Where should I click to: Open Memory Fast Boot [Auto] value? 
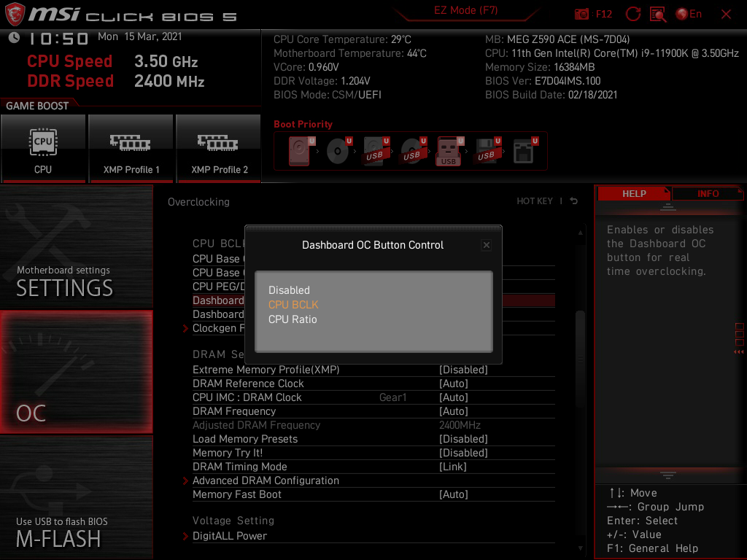454,494
